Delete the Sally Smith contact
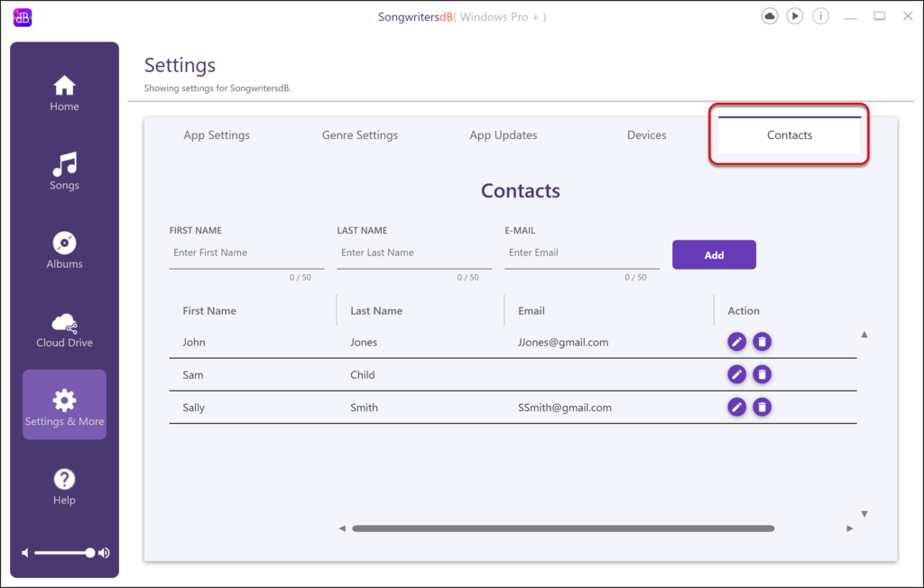 [762, 407]
